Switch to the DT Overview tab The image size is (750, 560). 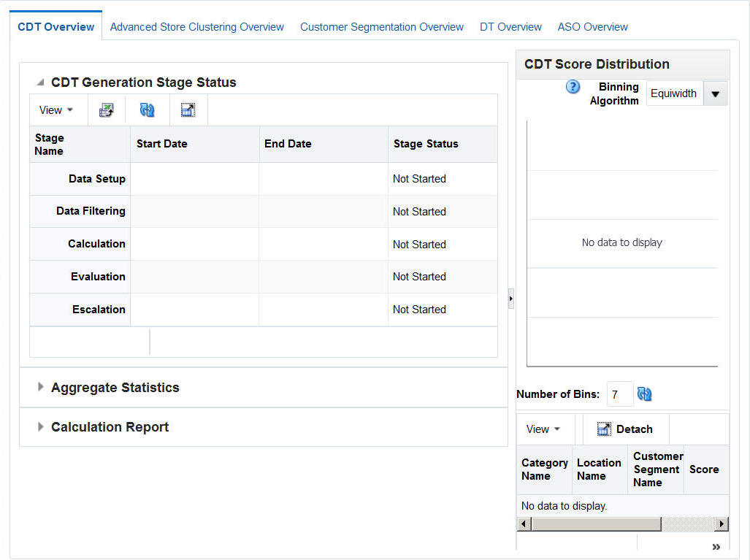pyautogui.click(x=510, y=27)
